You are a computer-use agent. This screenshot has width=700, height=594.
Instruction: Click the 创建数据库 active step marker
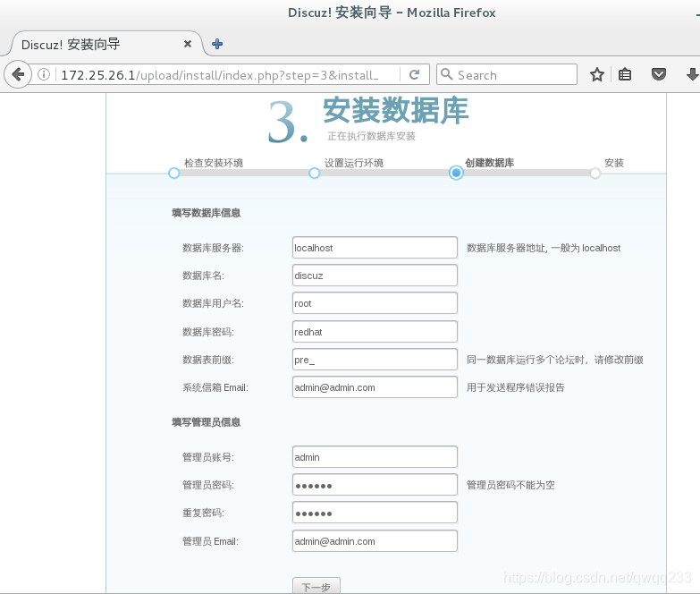tap(456, 173)
